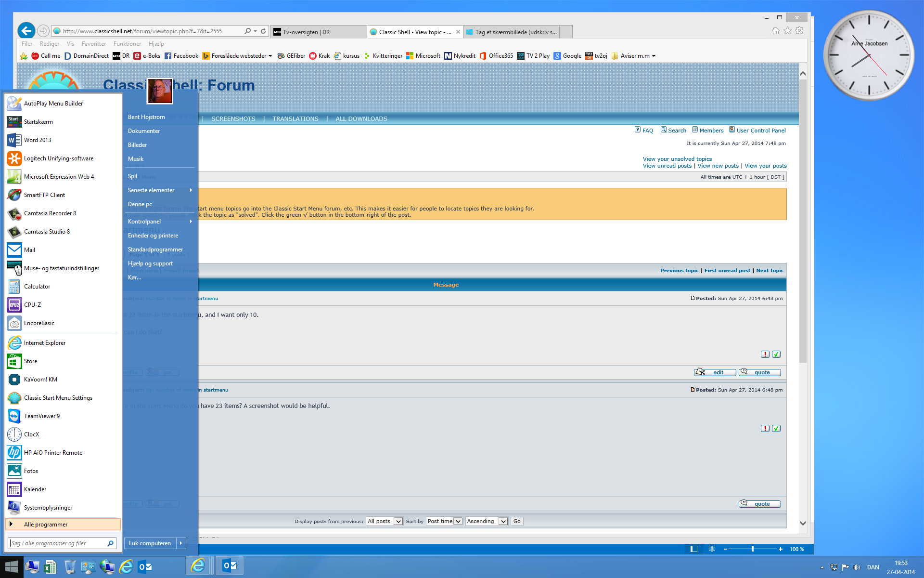
Task: Open the View unread posts link
Action: pyautogui.click(x=667, y=166)
